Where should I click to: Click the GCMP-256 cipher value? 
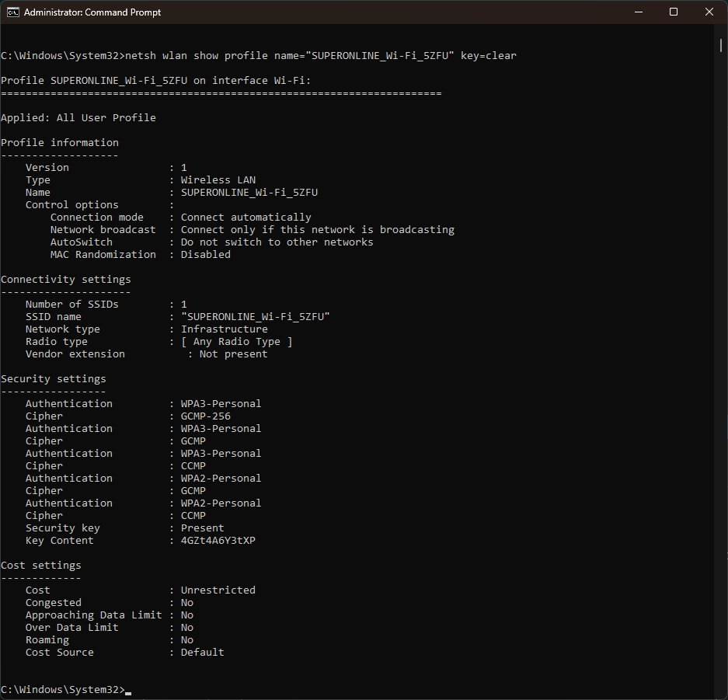click(x=206, y=416)
